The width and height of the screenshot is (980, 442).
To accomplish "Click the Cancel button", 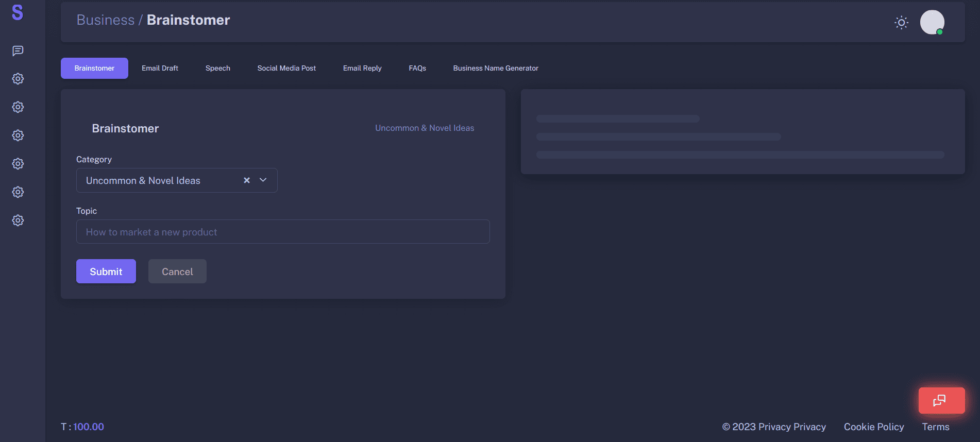I will (x=177, y=271).
